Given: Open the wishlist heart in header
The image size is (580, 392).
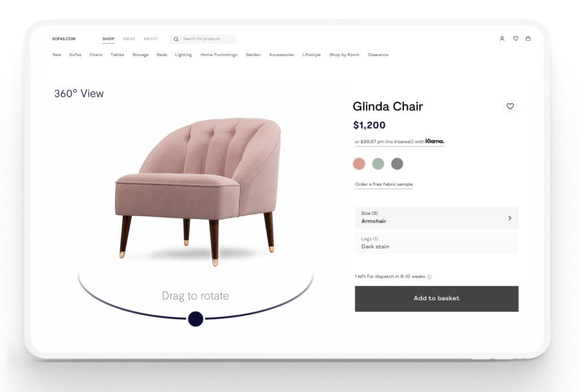Looking at the screenshot, I should coord(515,39).
